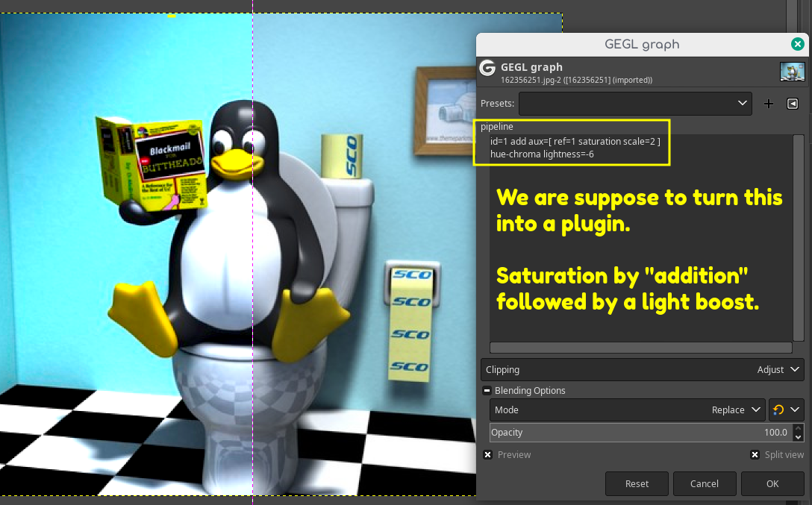The width and height of the screenshot is (812, 505).
Task: Decrease Opacity with down stepper arrow
Action: coord(798,437)
